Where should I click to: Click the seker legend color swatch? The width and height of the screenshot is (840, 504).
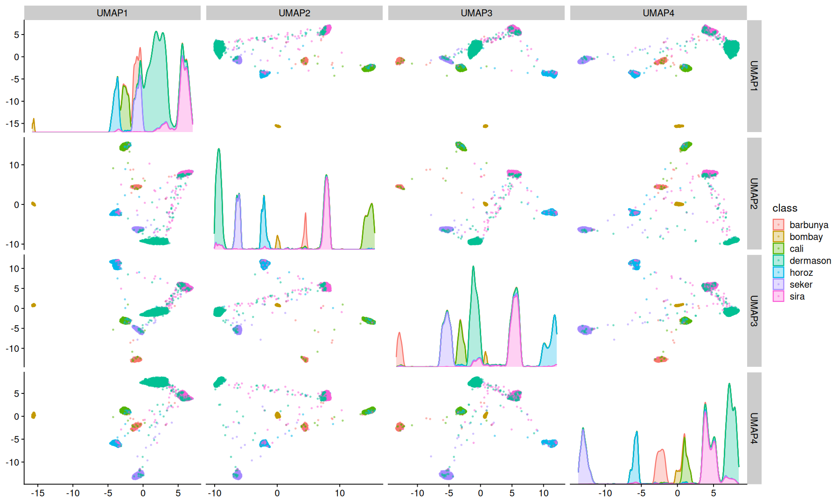coord(778,284)
